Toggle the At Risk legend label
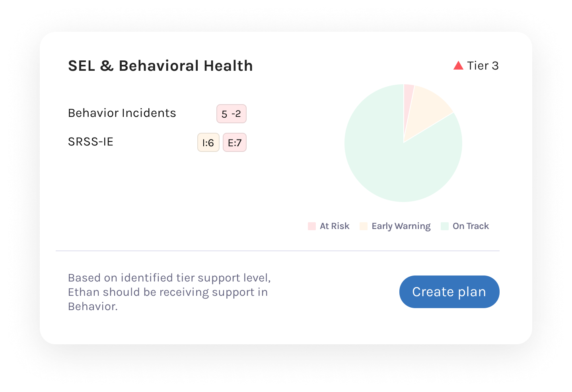Screen dimensions: 572x392 (x=335, y=226)
